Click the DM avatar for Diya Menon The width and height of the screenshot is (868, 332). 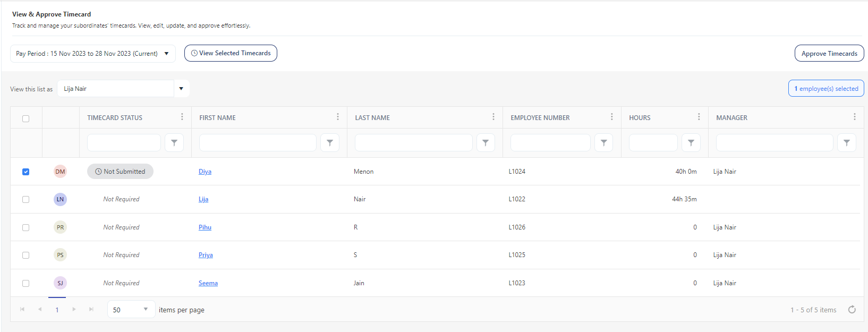[x=60, y=172]
